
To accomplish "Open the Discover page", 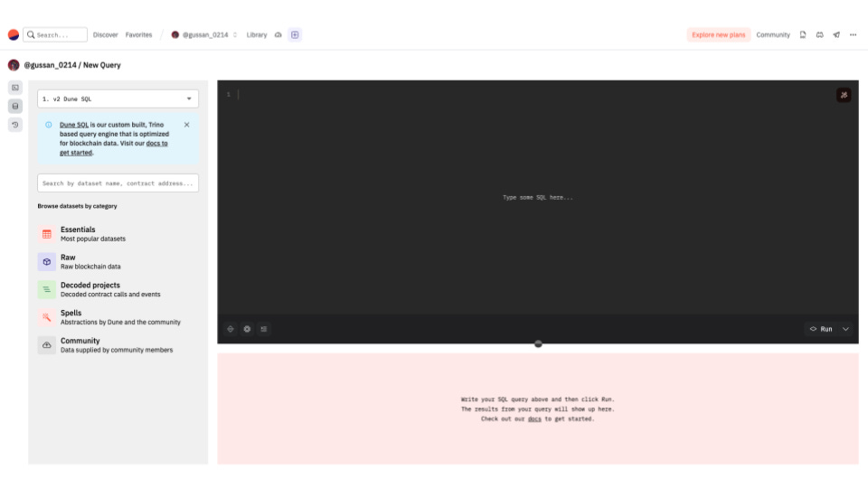I will [x=105, y=35].
